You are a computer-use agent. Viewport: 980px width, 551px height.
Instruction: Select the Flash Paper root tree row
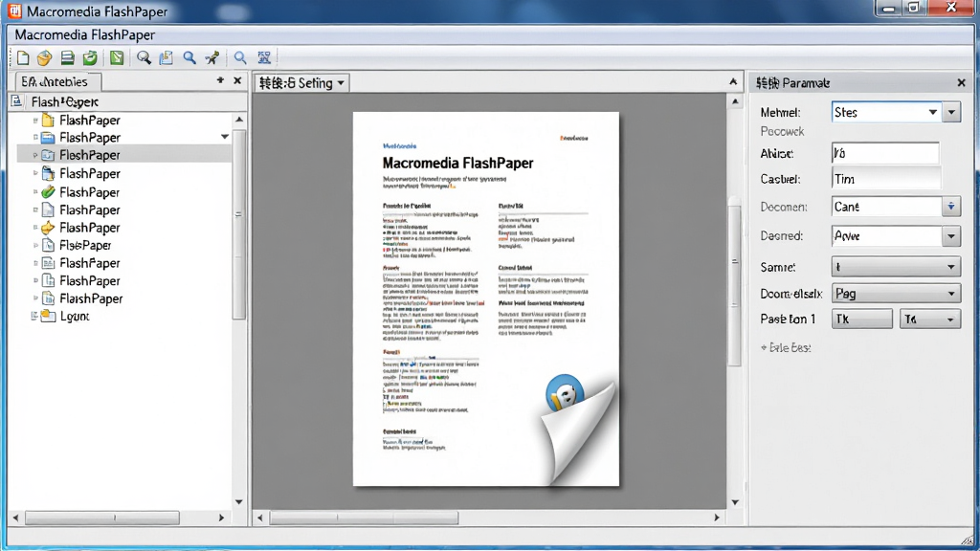pos(64,101)
